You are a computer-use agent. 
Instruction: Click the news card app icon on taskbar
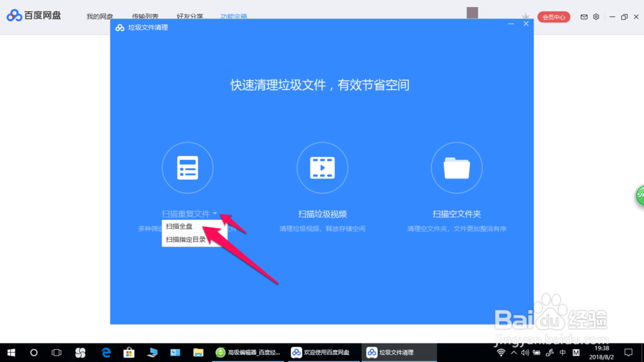click(175, 352)
